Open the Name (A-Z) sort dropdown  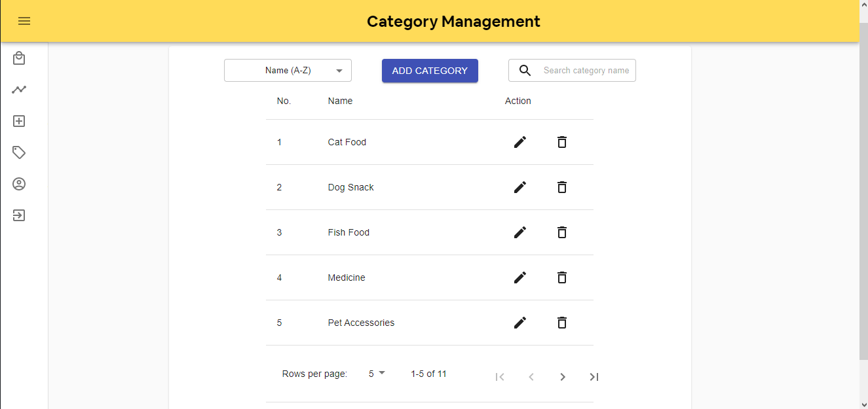288,70
